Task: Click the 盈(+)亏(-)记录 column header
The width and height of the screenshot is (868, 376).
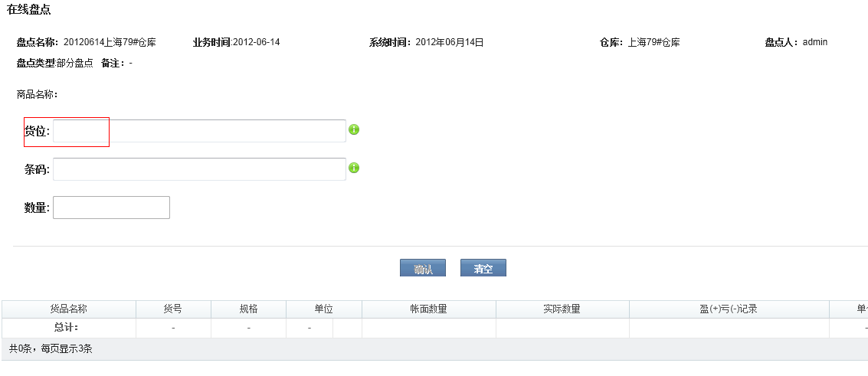Action: pyautogui.click(x=728, y=309)
